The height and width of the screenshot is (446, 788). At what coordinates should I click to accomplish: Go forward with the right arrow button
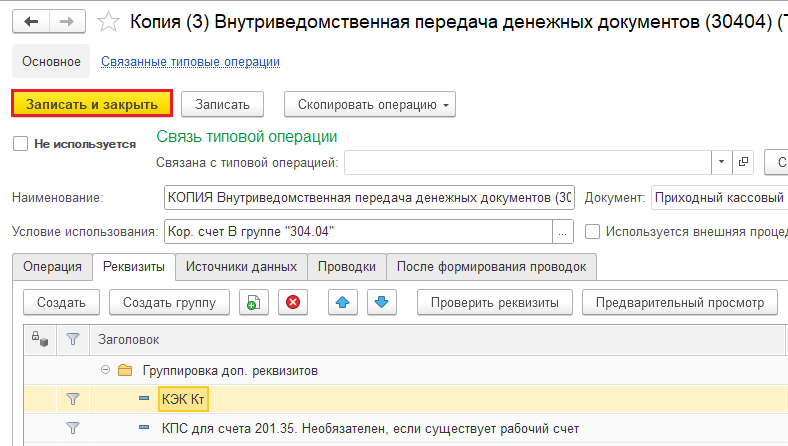pyautogui.click(x=67, y=22)
